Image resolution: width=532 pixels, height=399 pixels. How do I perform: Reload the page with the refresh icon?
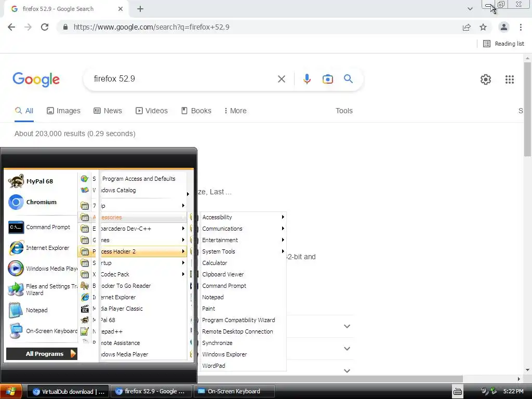pyautogui.click(x=45, y=27)
